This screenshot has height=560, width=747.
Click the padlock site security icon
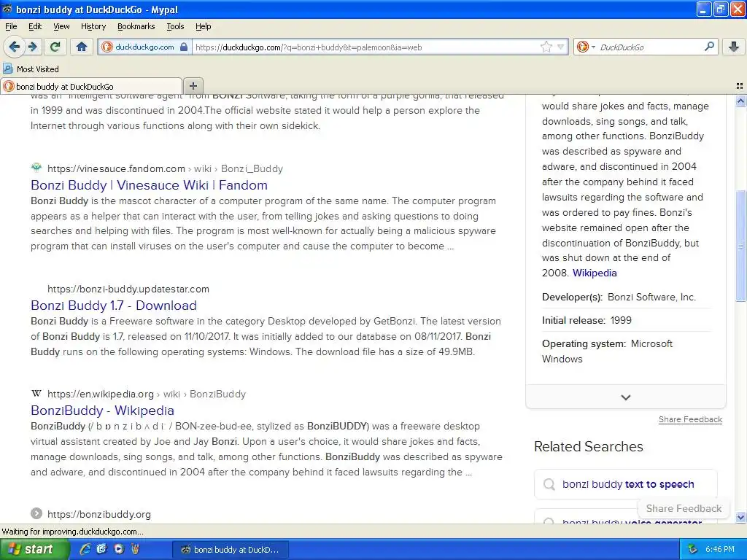[x=184, y=47]
